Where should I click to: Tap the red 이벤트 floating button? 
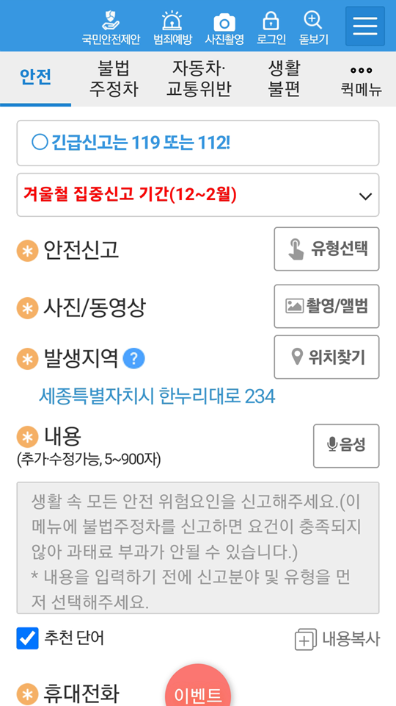pyautogui.click(x=198, y=689)
